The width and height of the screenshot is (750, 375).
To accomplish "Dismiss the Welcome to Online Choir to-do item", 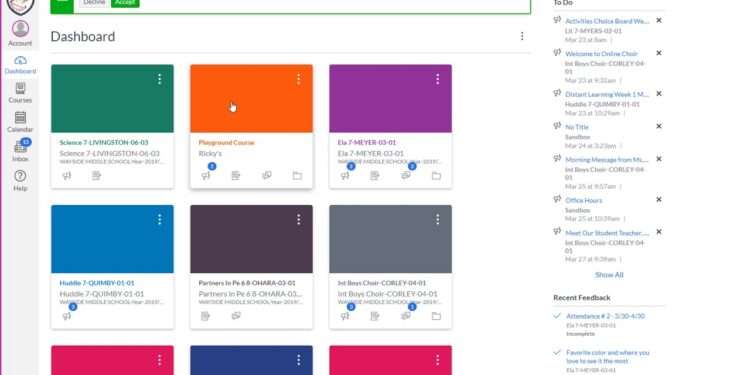I will 659,53.
